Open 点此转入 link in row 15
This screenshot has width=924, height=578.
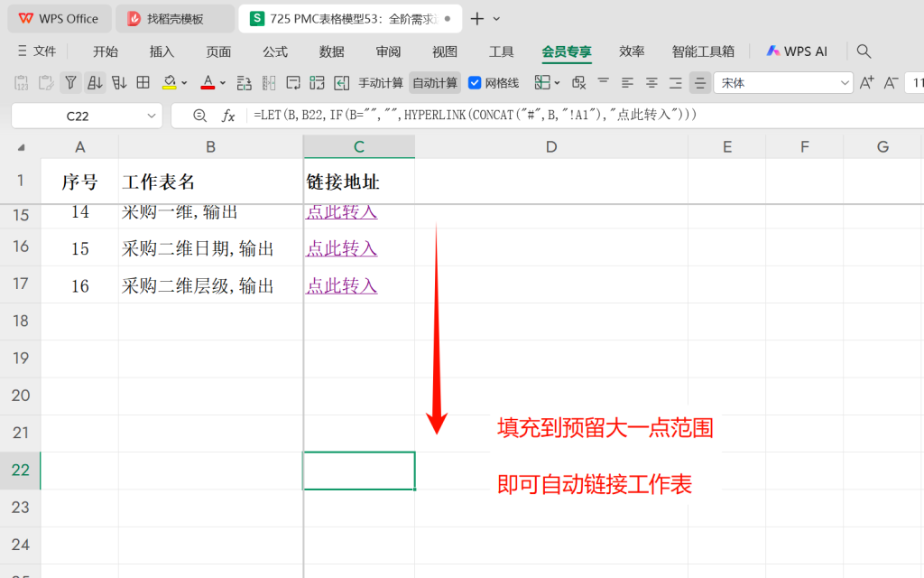point(341,212)
